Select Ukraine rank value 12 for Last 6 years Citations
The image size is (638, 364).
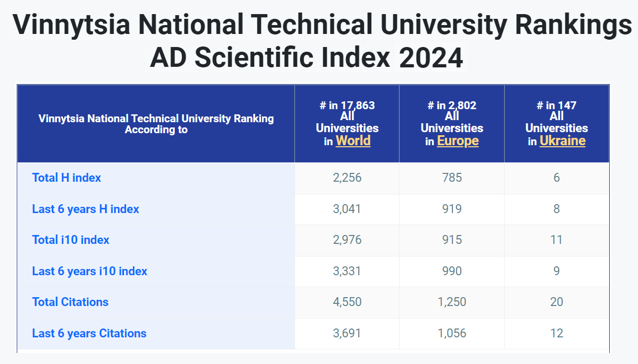tap(556, 333)
